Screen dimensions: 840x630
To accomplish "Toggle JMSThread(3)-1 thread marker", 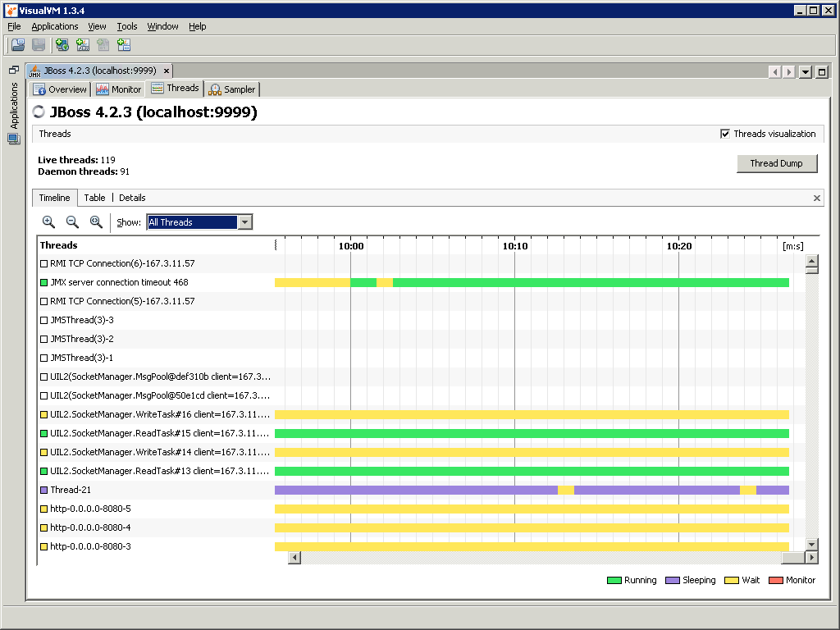I will tap(44, 358).
